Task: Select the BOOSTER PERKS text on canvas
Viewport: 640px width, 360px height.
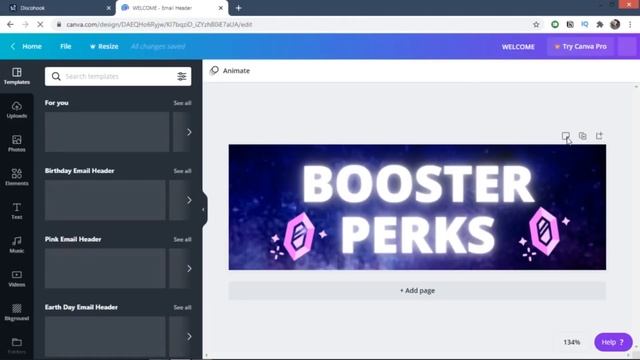Action: click(418, 209)
